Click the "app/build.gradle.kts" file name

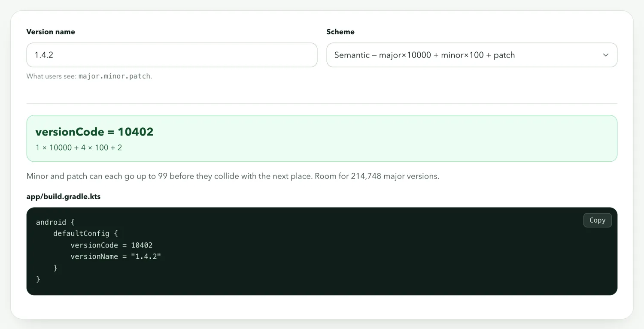click(x=64, y=196)
